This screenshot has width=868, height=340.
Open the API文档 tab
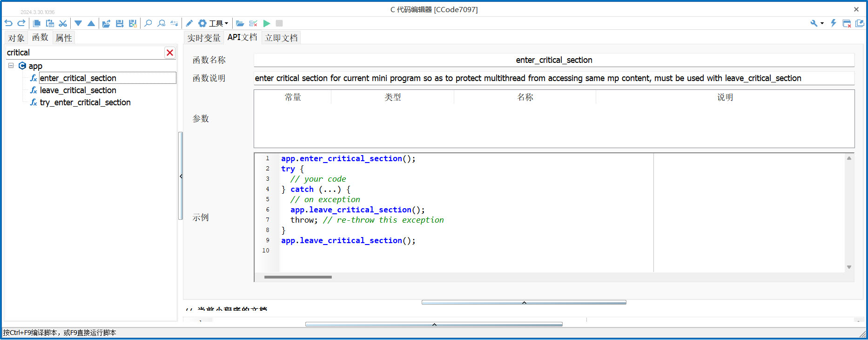pyautogui.click(x=242, y=37)
